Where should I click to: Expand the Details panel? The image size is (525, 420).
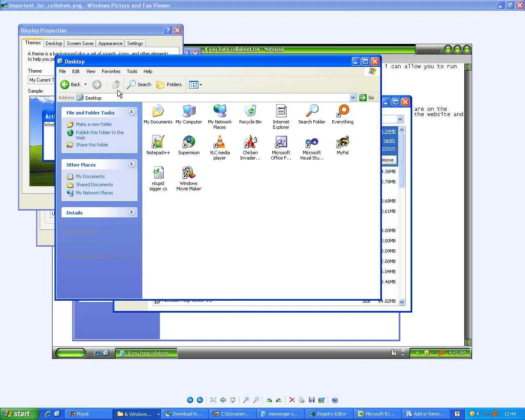coord(131,212)
